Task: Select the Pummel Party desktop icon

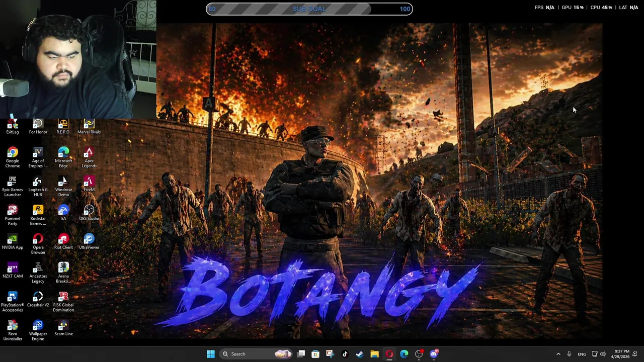Action: point(13,215)
